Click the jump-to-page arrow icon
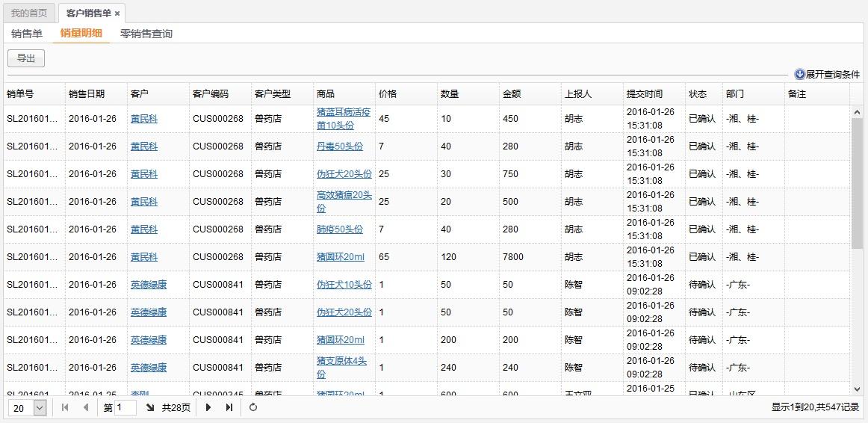The width and height of the screenshot is (868, 423). click(x=149, y=407)
